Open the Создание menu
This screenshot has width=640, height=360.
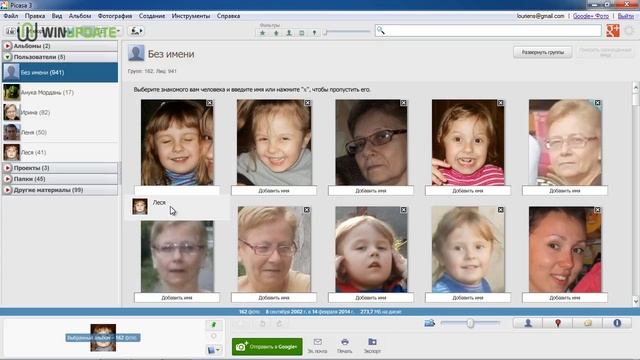coord(152,16)
